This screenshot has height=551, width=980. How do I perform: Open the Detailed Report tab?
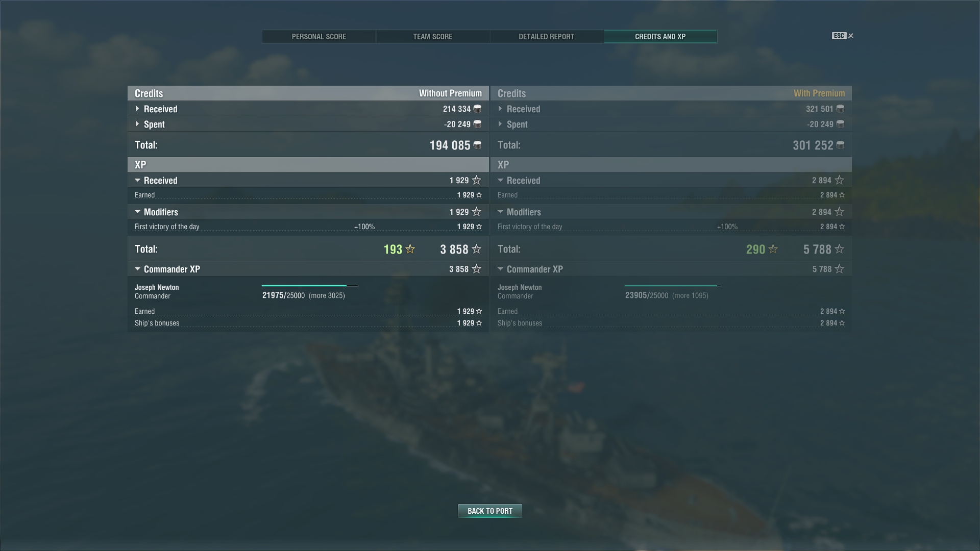547,37
